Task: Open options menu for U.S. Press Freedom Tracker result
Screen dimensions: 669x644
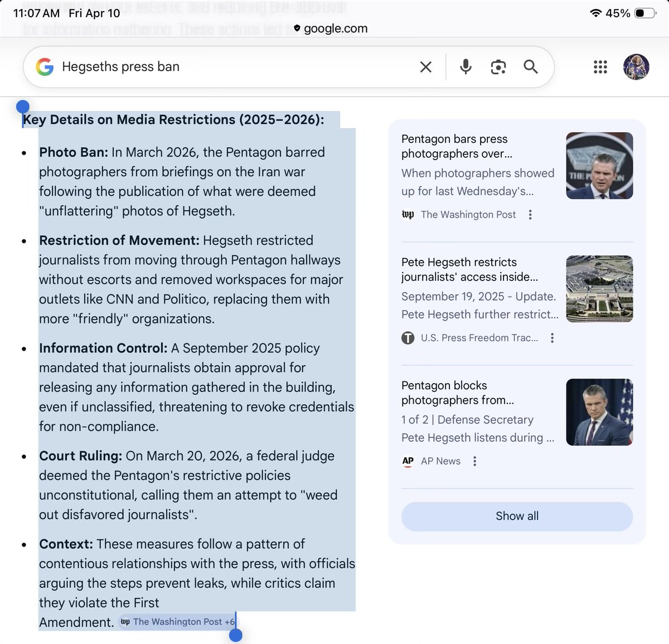Action: [552, 338]
